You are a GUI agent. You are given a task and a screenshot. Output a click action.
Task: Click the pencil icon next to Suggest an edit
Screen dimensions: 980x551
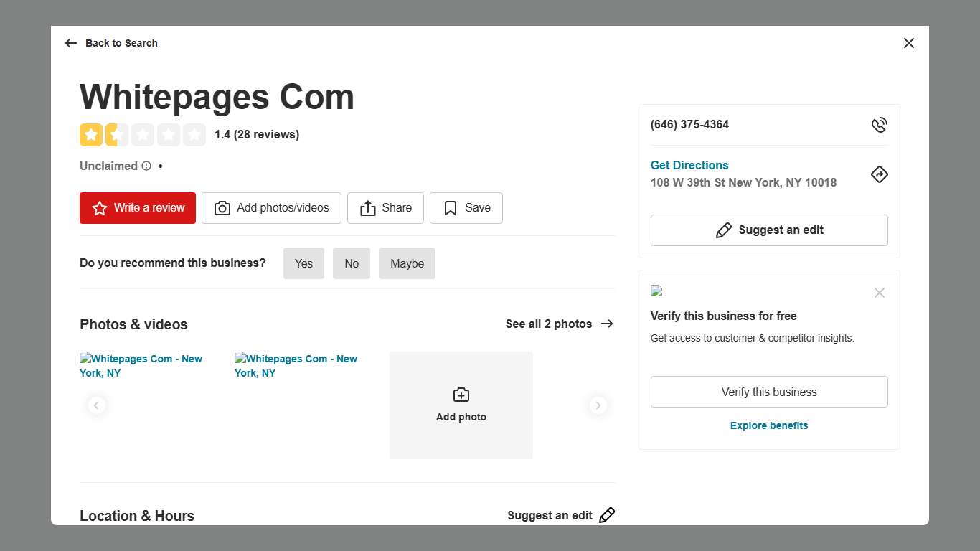[x=724, y=230]
